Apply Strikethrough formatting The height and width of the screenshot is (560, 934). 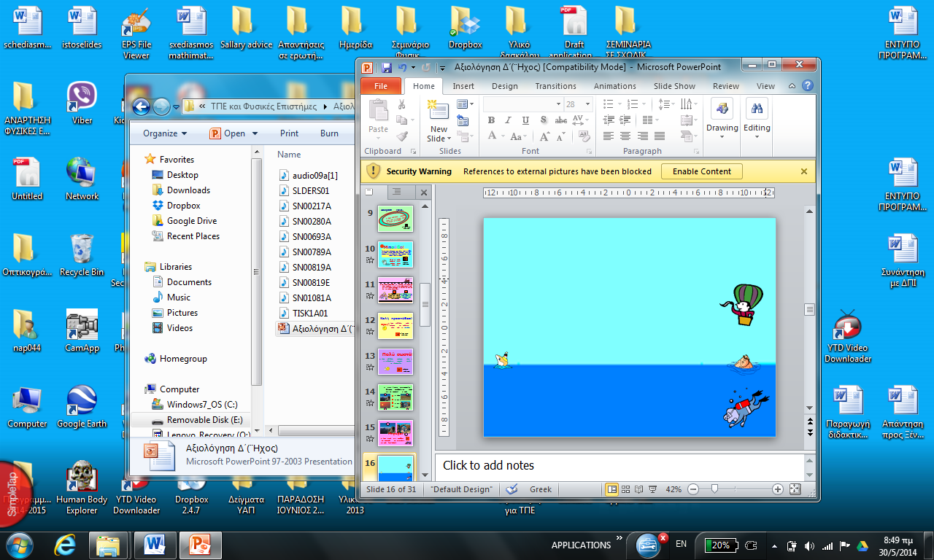coord(560,120)
